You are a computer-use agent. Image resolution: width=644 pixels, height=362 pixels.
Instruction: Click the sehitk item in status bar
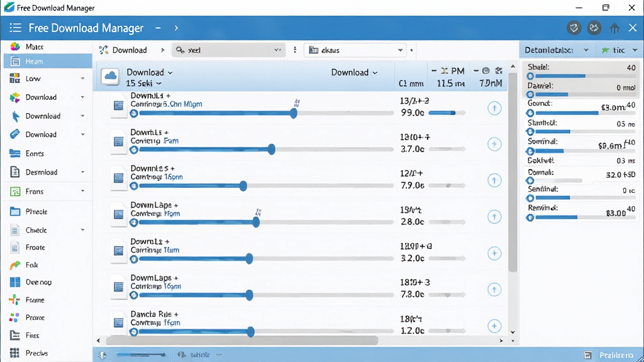point(199,355)
